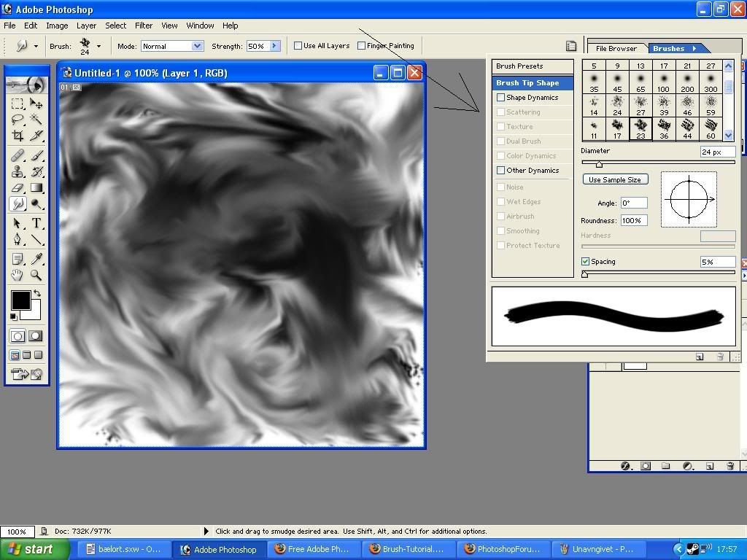Select the Healing Brush tool
The image size is (747, 560).
coord(18,155)
